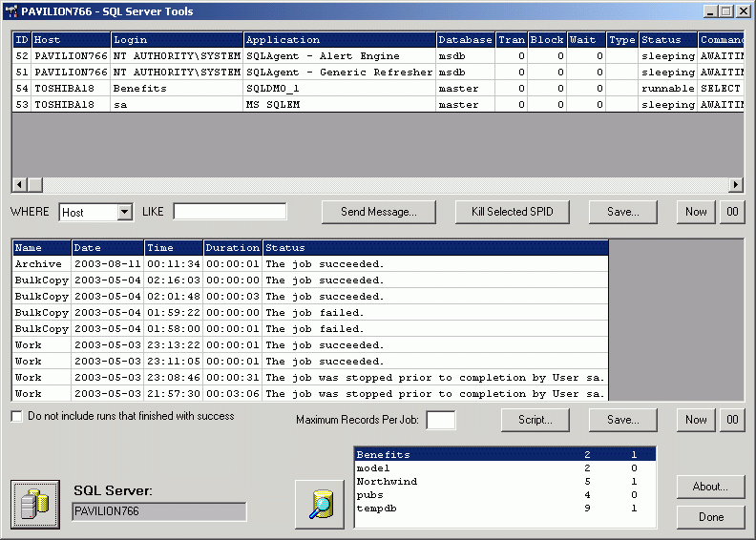Click the Send Message button
Image resolution: width=756 pixels, height=540 pixels.
378,212
